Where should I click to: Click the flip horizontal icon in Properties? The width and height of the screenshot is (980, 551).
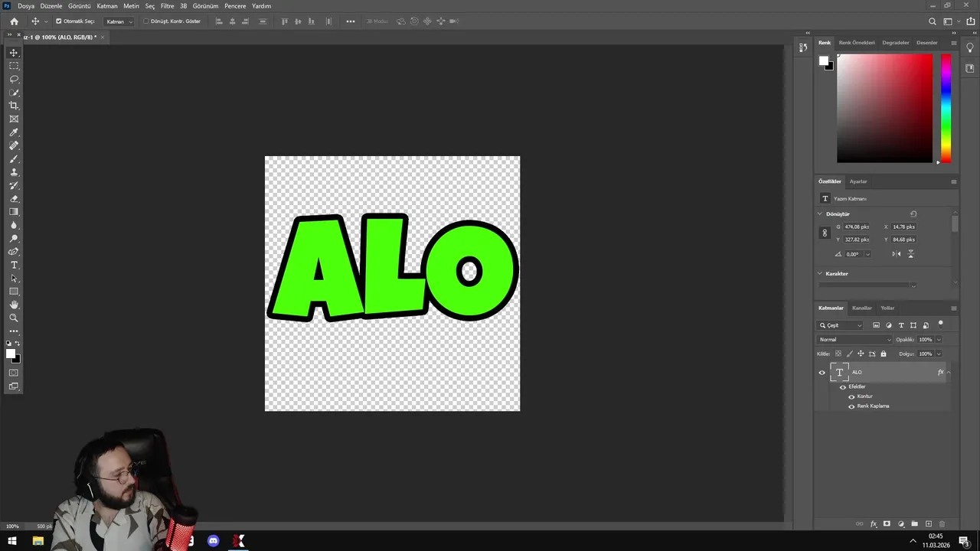(x=897, y=254)
